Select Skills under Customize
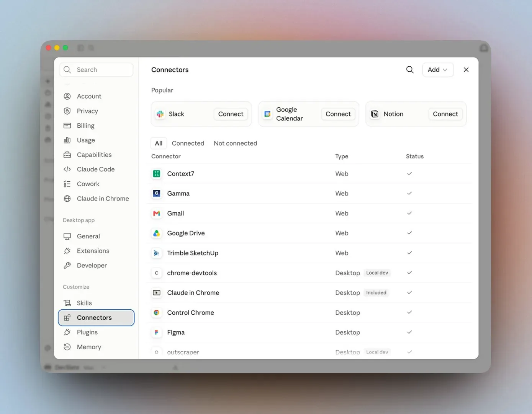Screen dimensions: 532x414 tap(97, 303)
